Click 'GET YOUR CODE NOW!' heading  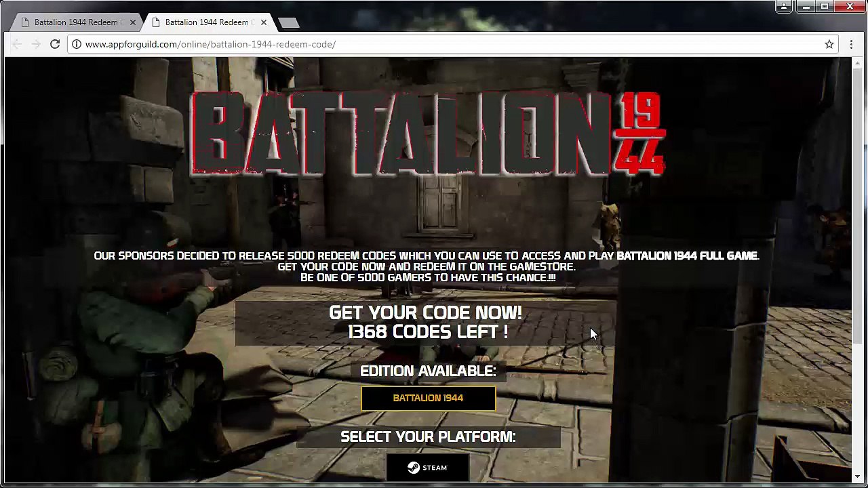point(426,312)
